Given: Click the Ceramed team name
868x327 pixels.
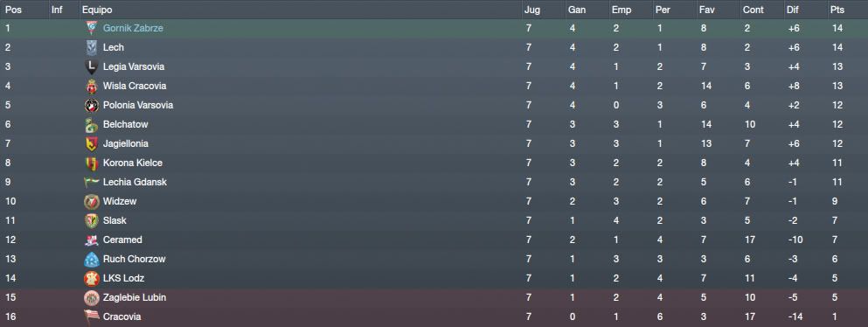Looking at the screenshot, I should 122,240.
